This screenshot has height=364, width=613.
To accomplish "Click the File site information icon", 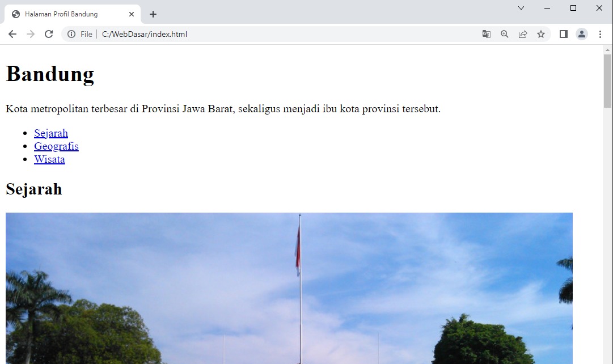I will [x=72, y=34].
